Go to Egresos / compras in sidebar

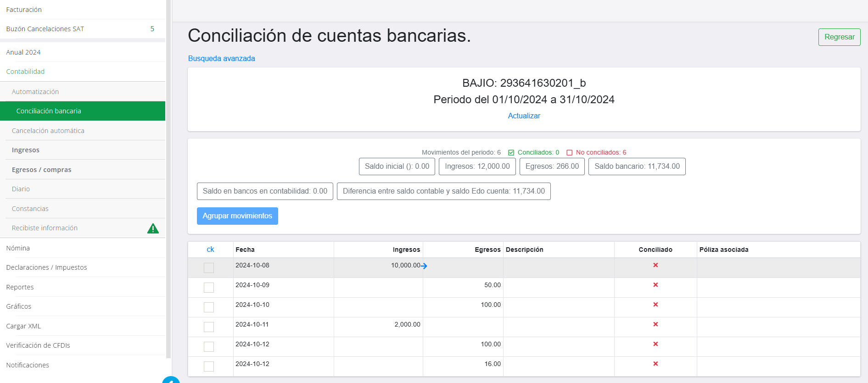point(41,170)
